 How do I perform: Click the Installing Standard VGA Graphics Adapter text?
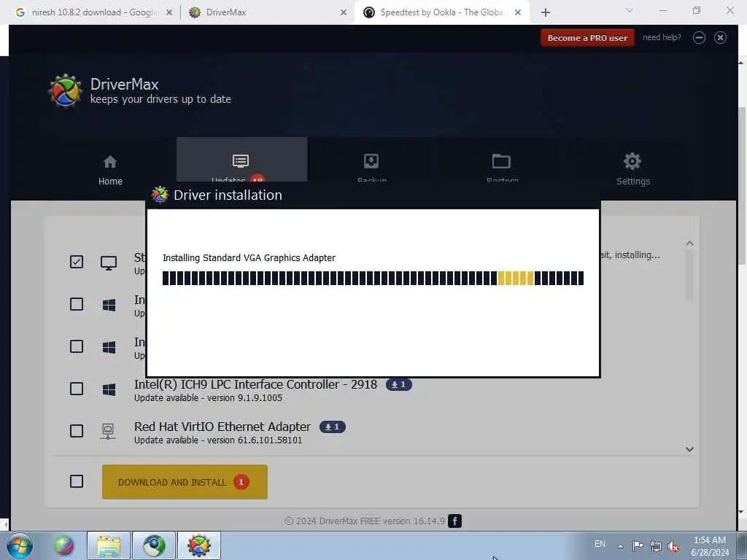[249, 257]
